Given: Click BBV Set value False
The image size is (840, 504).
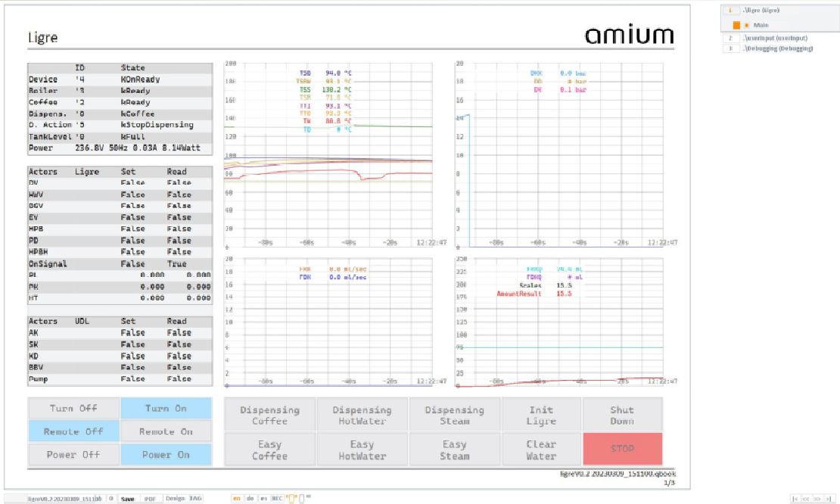Looking at the screenshot, I should click(x=132, y=368).
